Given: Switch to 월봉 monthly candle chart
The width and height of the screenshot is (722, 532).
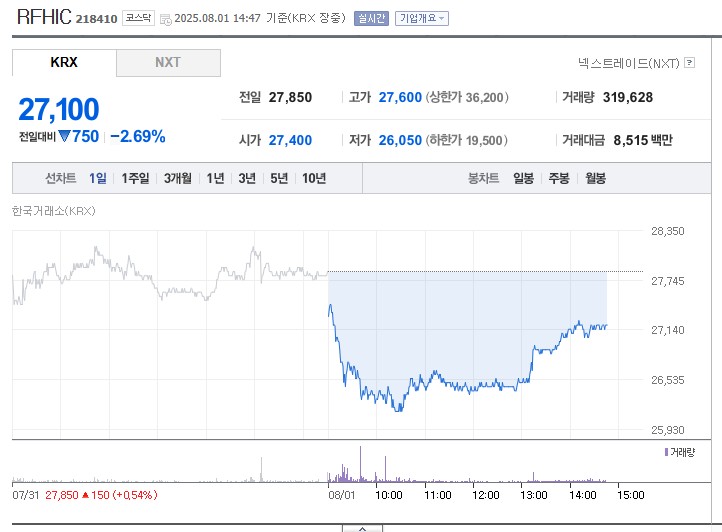Looking at the screenshot, I should (x=595, y=178).
